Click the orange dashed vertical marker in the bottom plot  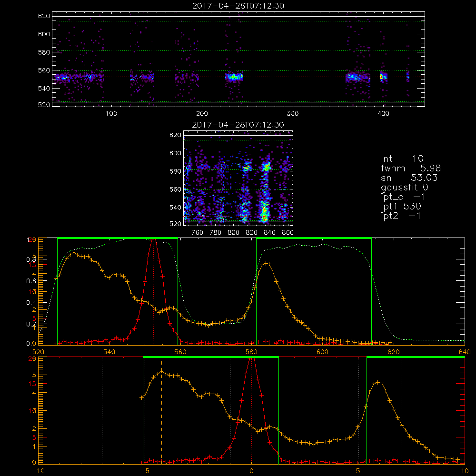[x=161, y=411]
